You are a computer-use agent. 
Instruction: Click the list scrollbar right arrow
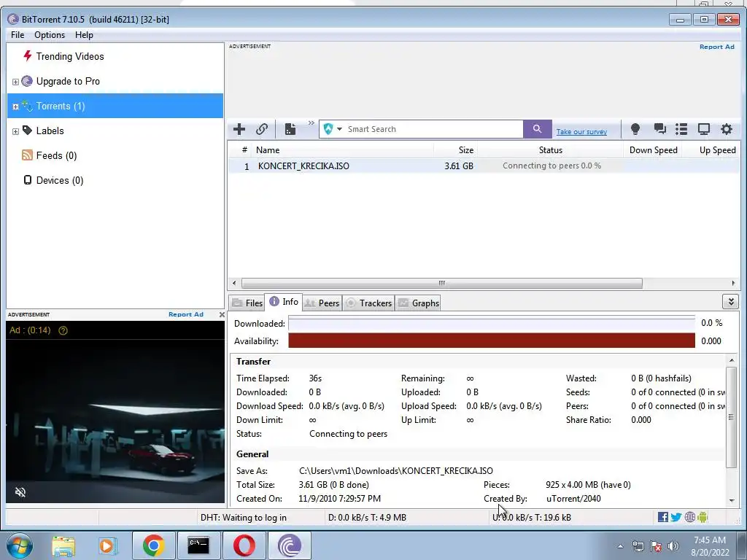[x=733, y=283]
